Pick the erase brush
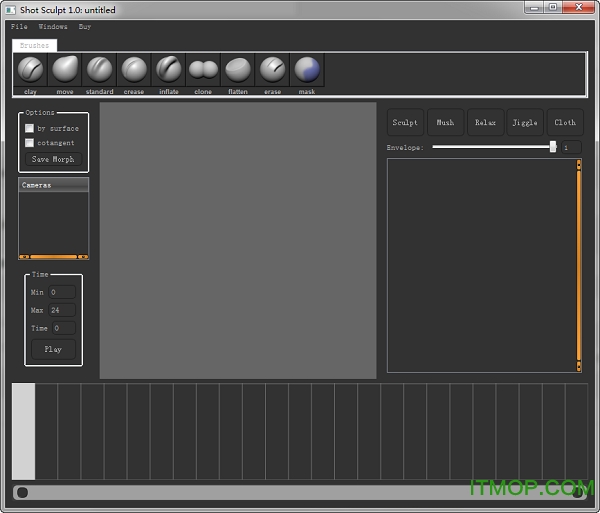 click(272, 70)
